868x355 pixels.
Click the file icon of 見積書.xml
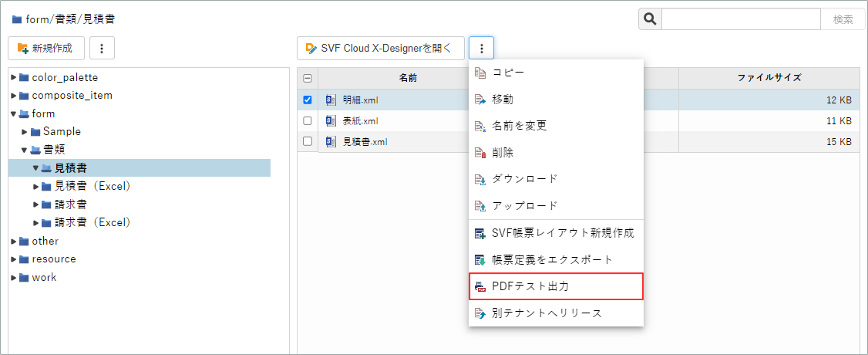331,141
